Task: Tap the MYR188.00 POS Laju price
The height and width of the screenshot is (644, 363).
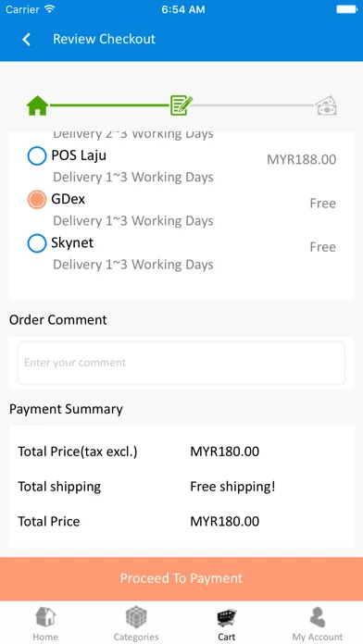Action: 301,159
